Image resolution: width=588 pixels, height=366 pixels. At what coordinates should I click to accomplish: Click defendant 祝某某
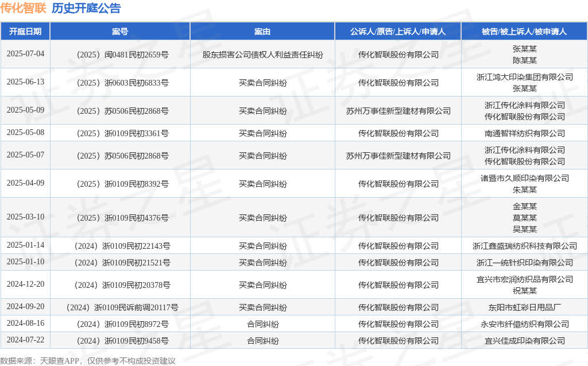pos(525,291)
